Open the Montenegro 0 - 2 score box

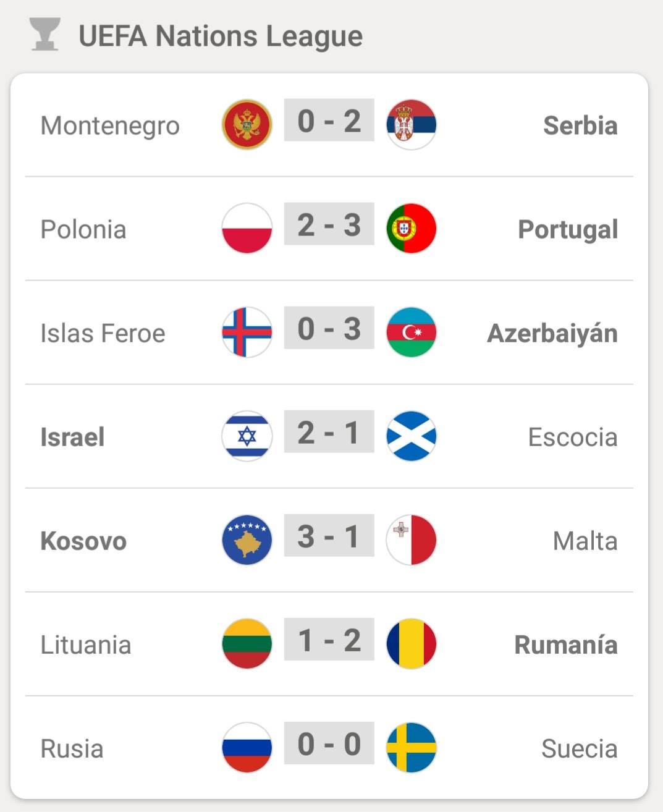coord(329,120)
